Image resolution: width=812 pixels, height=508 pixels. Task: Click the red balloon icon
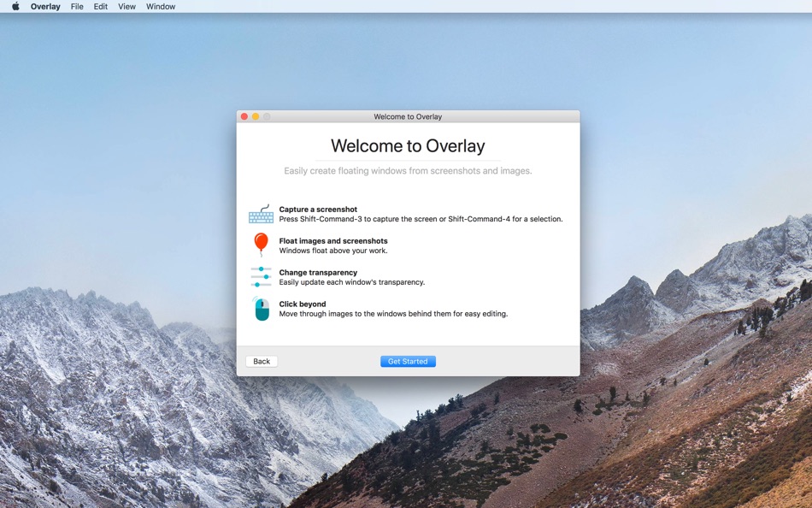coord(261,245)
